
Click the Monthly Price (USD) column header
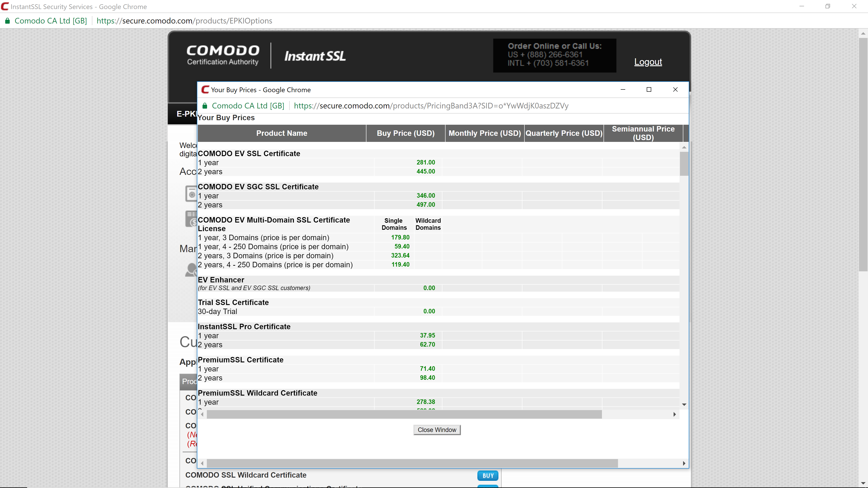tap(485, 133)
